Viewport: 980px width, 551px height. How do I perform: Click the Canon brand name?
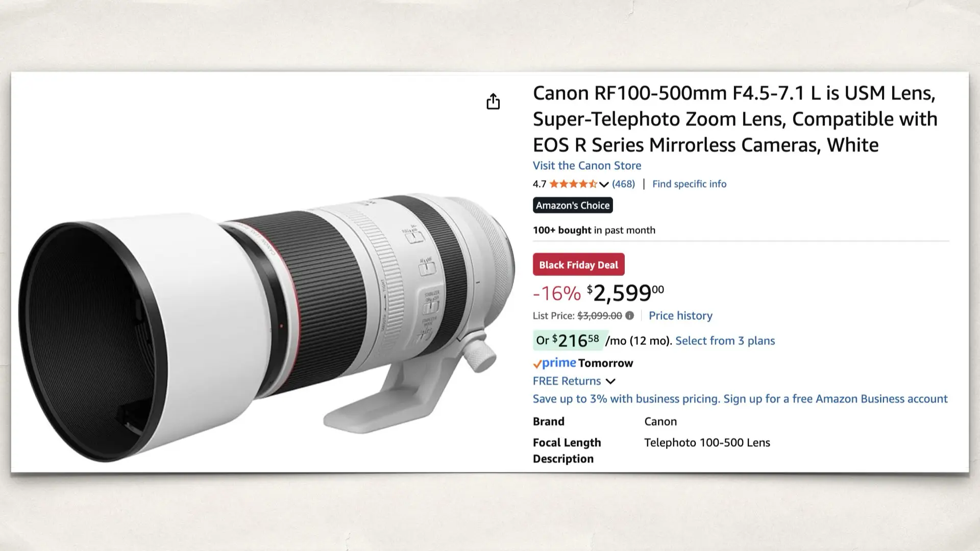click(x=660, y=421)
